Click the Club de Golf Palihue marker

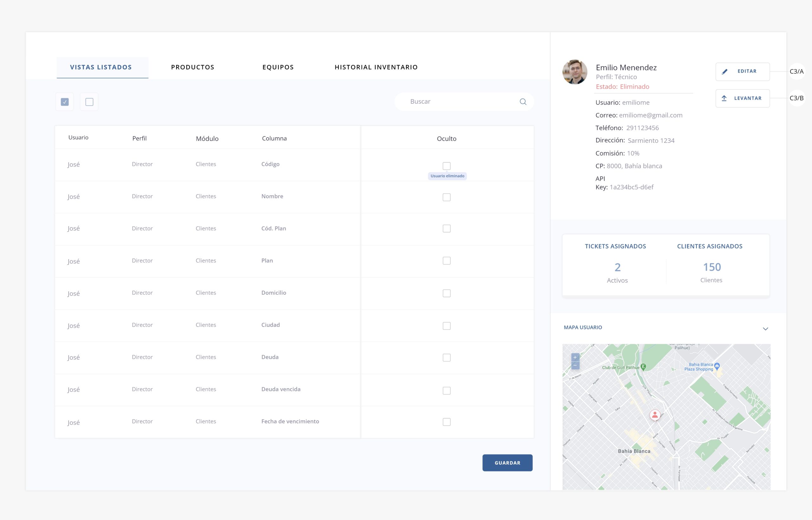[x=643, y=367]
